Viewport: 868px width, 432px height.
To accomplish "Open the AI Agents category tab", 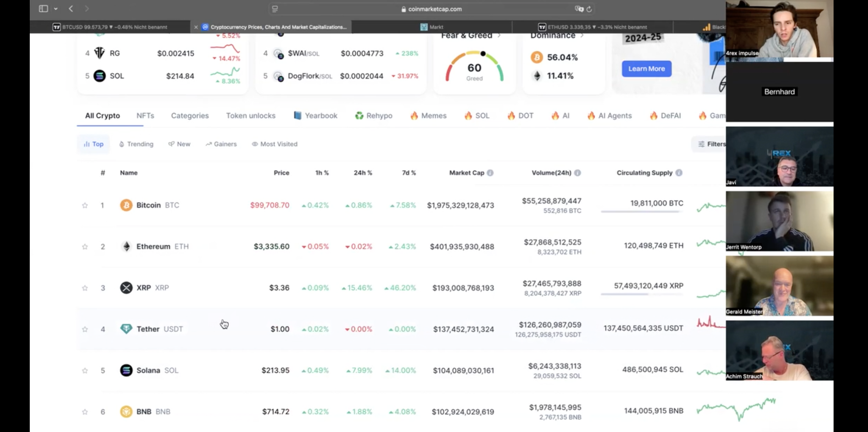I will [609, 115].
